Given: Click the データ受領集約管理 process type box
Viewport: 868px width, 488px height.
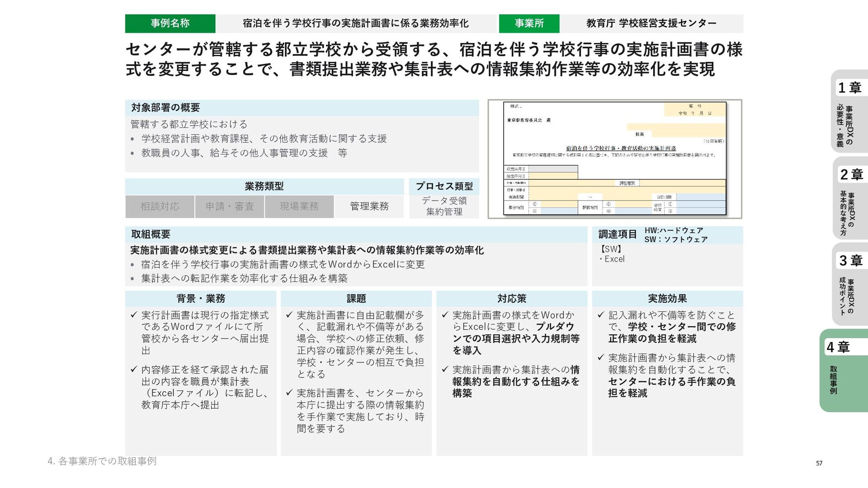Looking at the screenshot, I should [444, 206].
